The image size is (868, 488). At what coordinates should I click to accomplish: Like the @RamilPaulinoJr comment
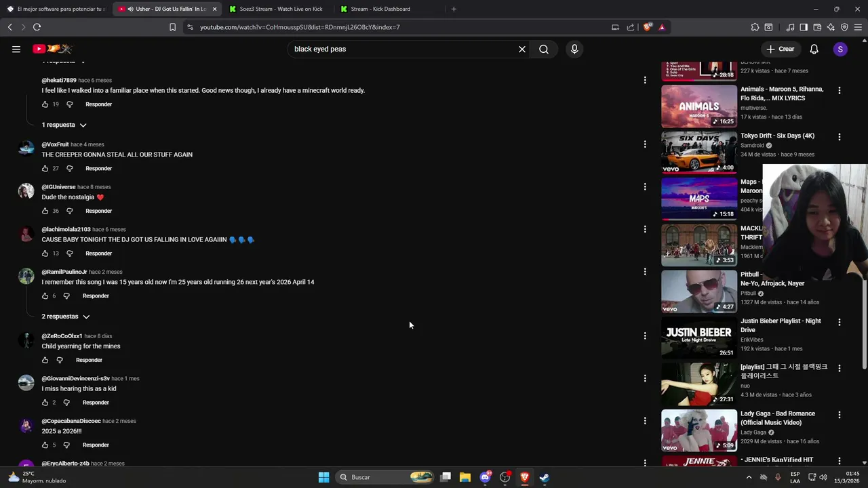(45, 296)
